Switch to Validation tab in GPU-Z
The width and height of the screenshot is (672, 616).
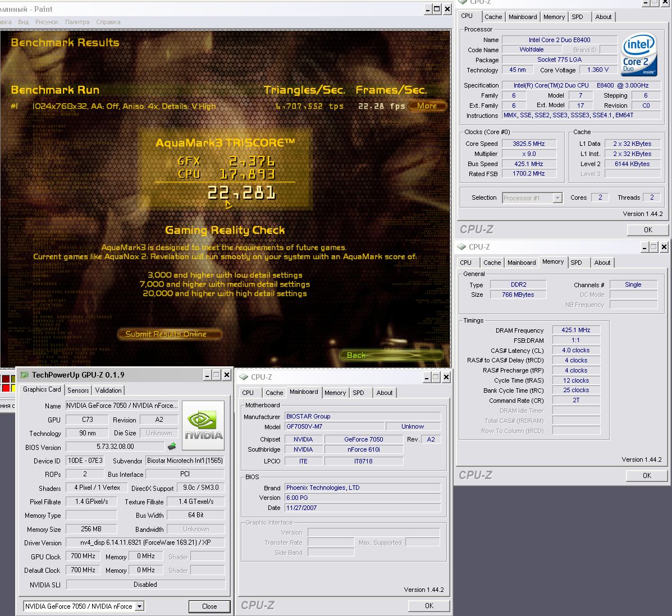pyautogui.click(x=108, y=390)
